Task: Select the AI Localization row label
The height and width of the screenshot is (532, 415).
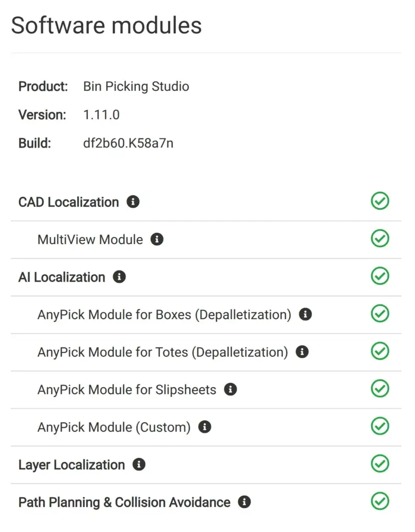Action: (x=62, y=277)
